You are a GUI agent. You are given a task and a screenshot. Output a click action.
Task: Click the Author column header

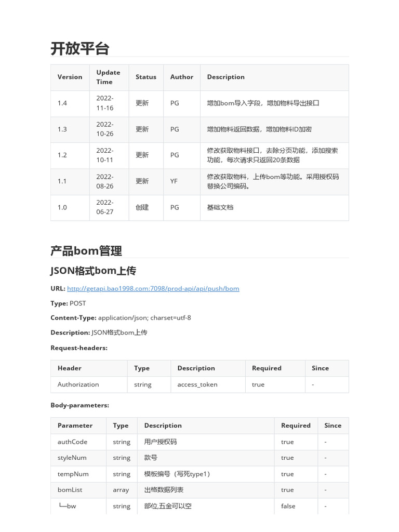click(182, 77)
